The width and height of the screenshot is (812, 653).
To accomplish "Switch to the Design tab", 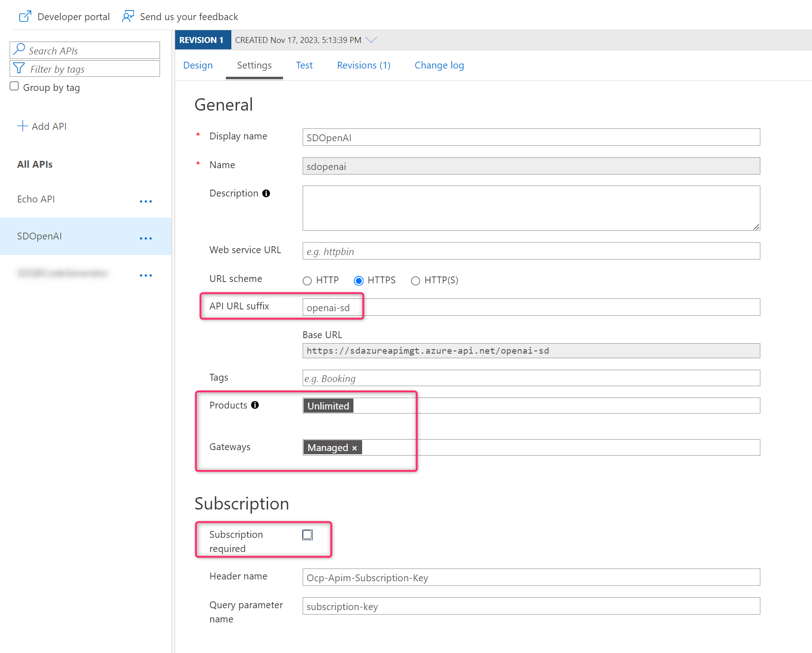I will [x=198, y=65].
